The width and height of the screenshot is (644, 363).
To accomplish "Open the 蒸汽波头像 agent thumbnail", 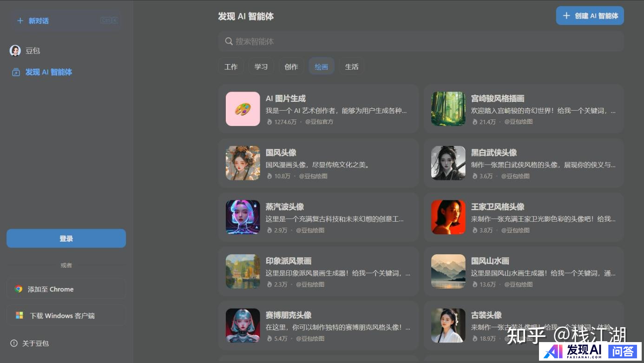I will coord(243,217).
